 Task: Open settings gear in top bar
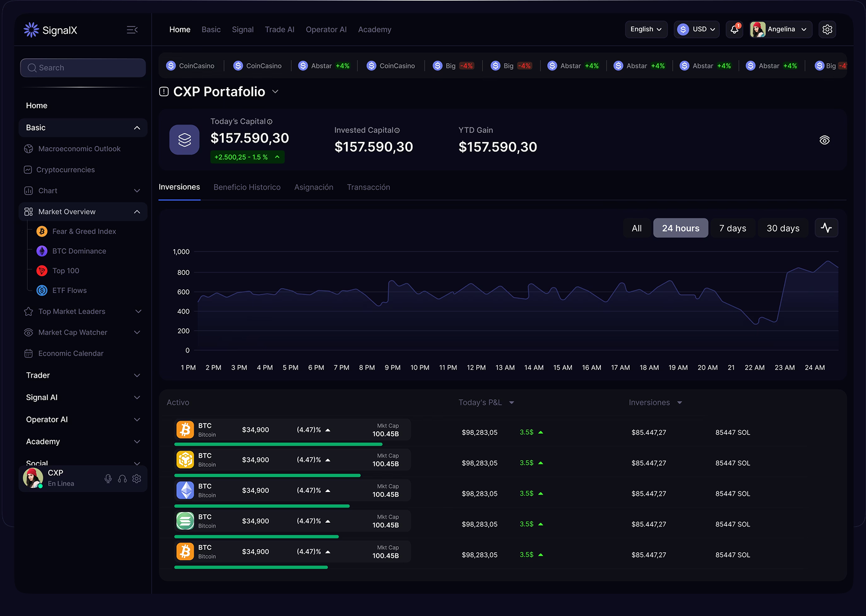coord(828,29)
